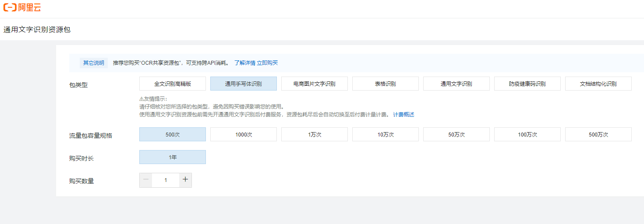Viewport: 644px width, 224px height.
Task: Select 500万次 capacity option
Action: click(x=598, y=134)
